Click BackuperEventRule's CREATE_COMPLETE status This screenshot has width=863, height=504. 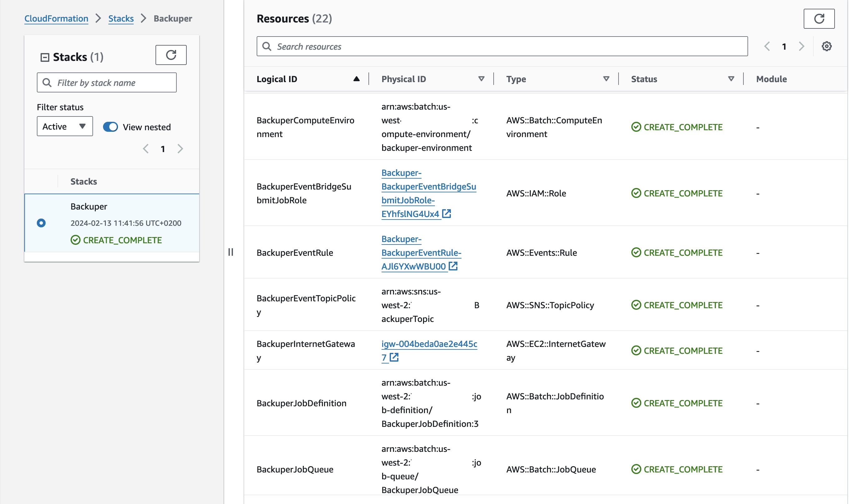click(x=677, y=253)
